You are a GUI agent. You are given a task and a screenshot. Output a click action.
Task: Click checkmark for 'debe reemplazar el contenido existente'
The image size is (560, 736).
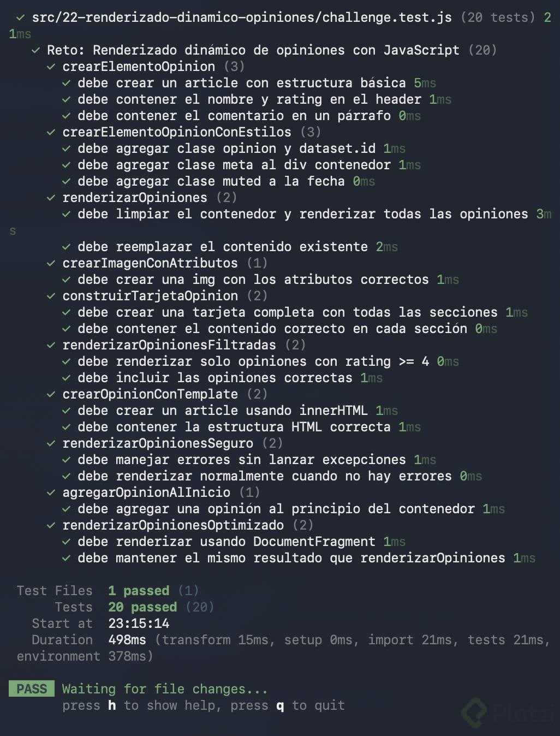click(x=66, y=247)
